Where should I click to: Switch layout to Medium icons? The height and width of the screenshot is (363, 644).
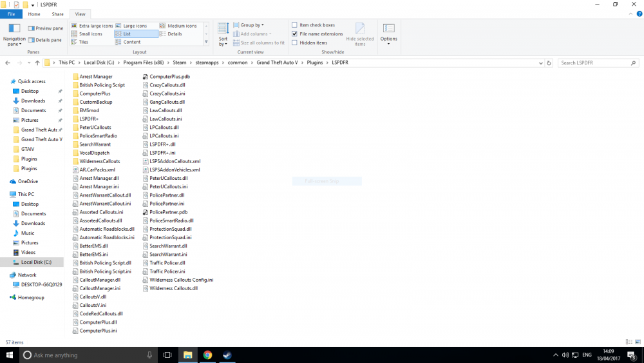click(178, 26)
